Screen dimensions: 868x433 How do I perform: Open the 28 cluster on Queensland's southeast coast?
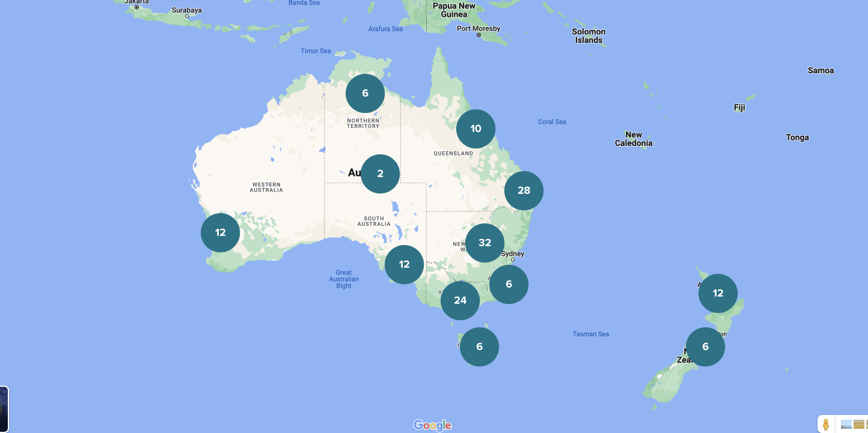point(524,190)
